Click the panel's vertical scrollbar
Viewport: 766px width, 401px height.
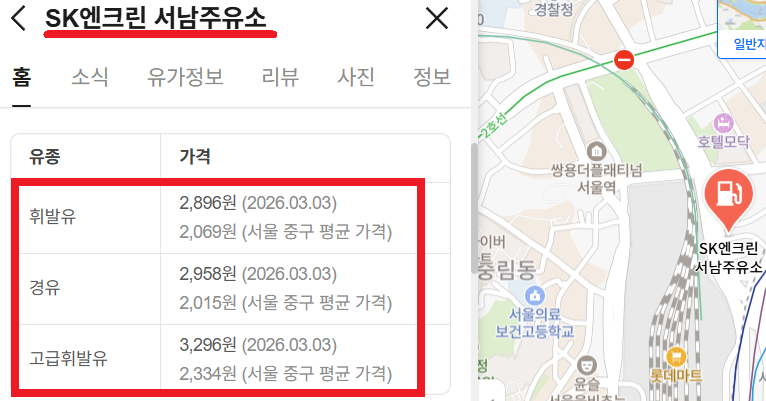474,209
